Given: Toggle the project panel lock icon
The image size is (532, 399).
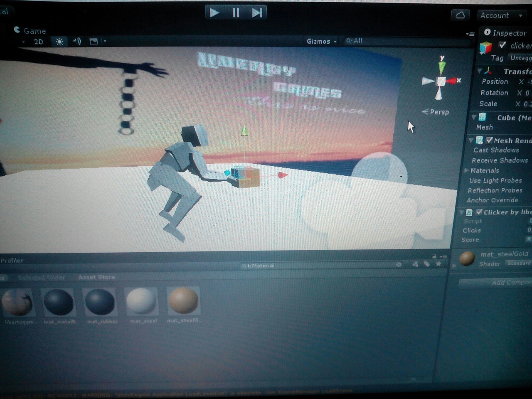Looking at the screenshot, I should click(x=434, y=256).
